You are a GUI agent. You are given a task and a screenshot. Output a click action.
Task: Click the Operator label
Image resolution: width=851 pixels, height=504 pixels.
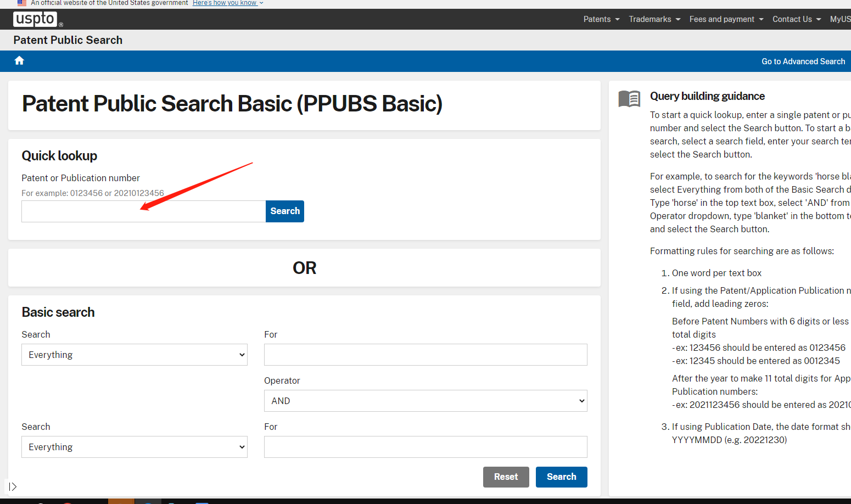click(x=282, y=380)
